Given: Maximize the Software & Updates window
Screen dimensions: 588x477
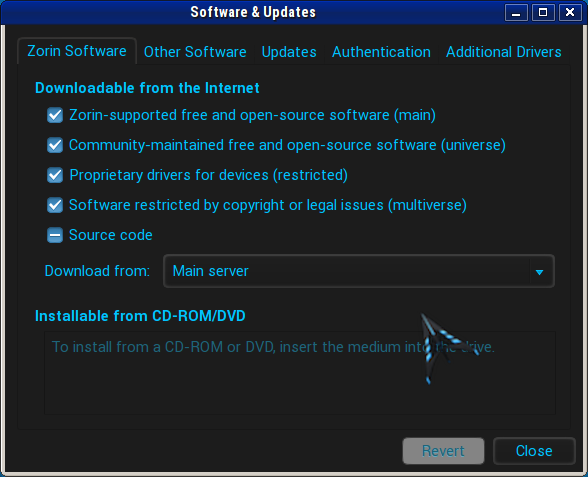Looking at the screenshot, I should click(543, 13).
